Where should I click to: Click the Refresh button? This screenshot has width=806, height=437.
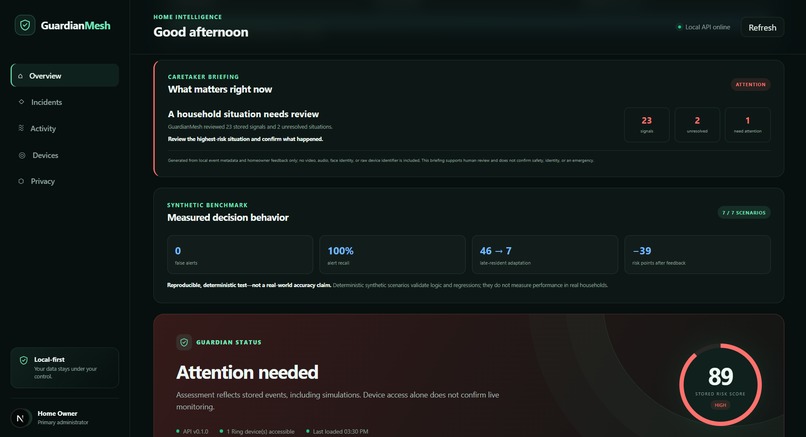(762, 28)
